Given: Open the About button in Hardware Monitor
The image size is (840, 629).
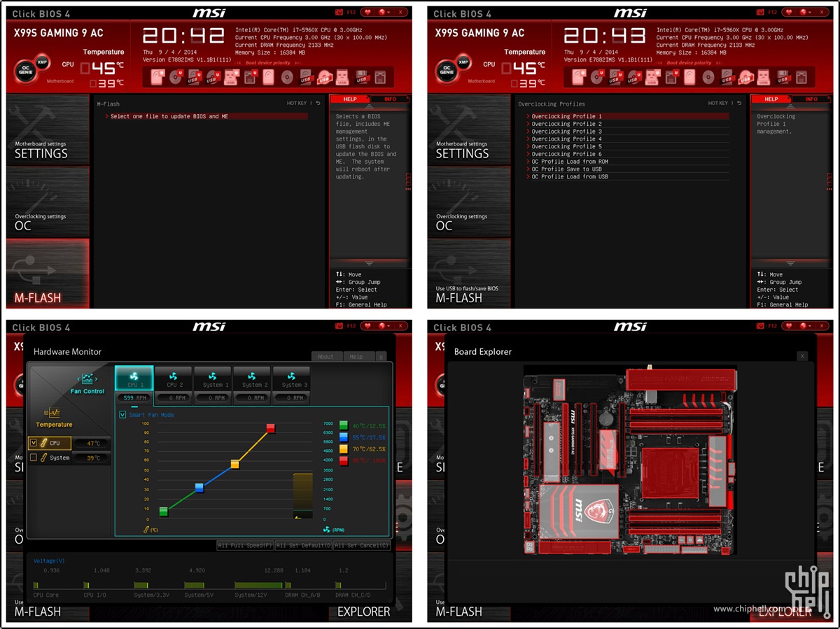Looking at the screenshot, I should coord(325,357).
